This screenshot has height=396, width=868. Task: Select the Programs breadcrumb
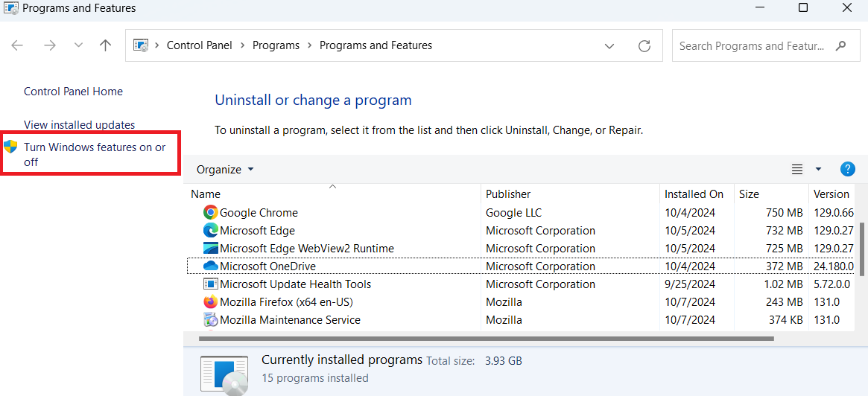pos(276,45)
